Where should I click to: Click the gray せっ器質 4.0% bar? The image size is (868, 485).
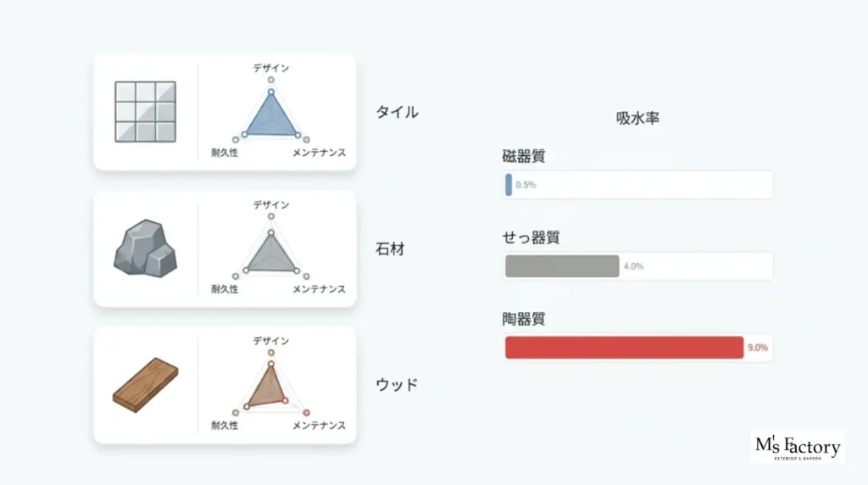pyautogui.click(x=562, y=266)
